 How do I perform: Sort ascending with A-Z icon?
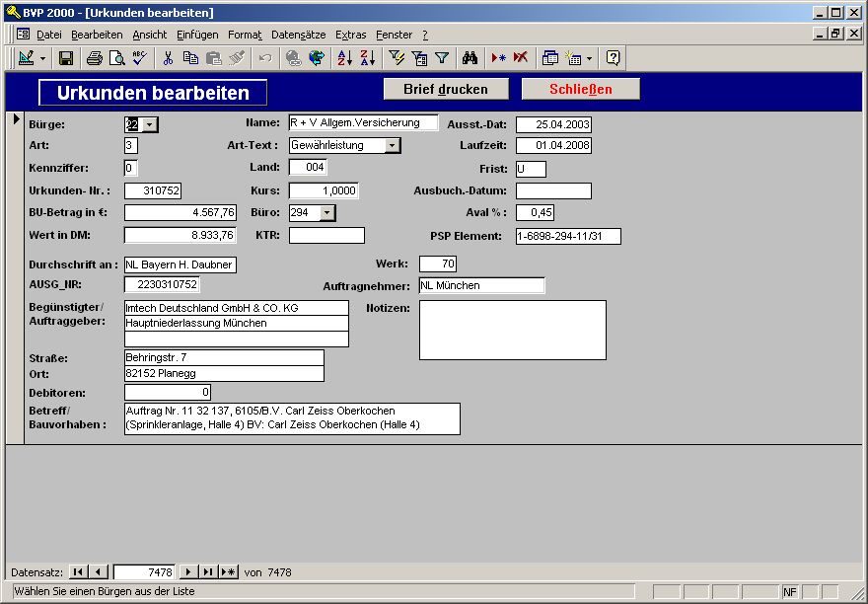[344, 57]
